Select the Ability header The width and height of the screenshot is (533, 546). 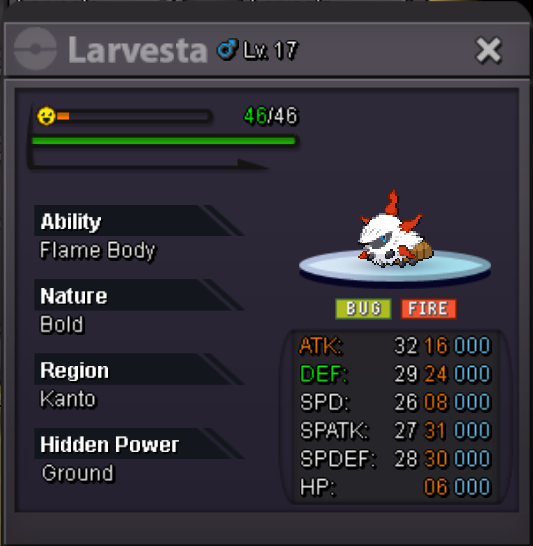[x=139, y=221]
